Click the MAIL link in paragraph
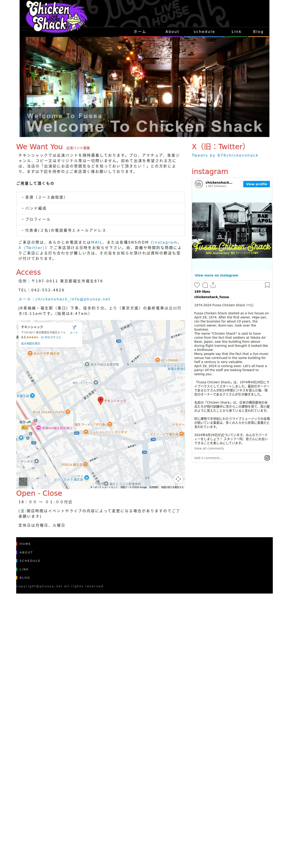 (97, 242)
